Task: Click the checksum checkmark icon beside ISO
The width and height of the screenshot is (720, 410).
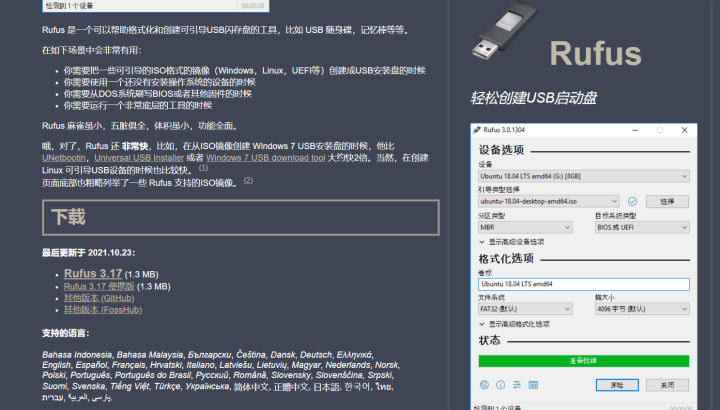Action: pyautogui.click(x=632, y=201)
